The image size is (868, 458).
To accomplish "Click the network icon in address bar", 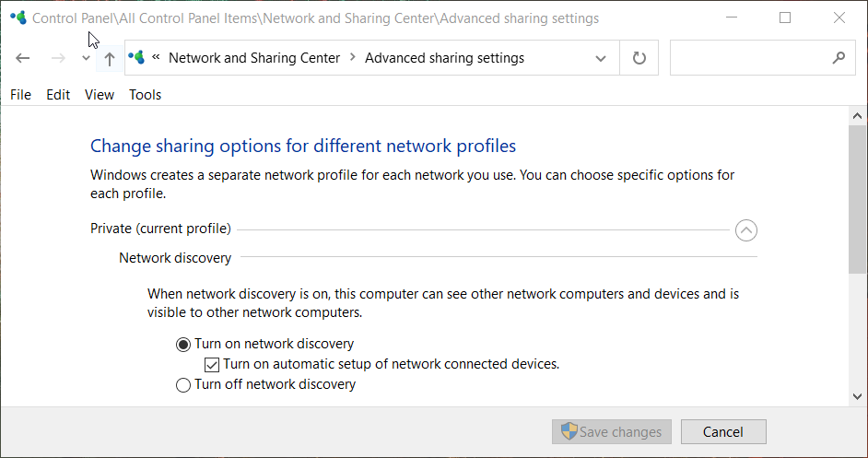I will click(137, 58).
